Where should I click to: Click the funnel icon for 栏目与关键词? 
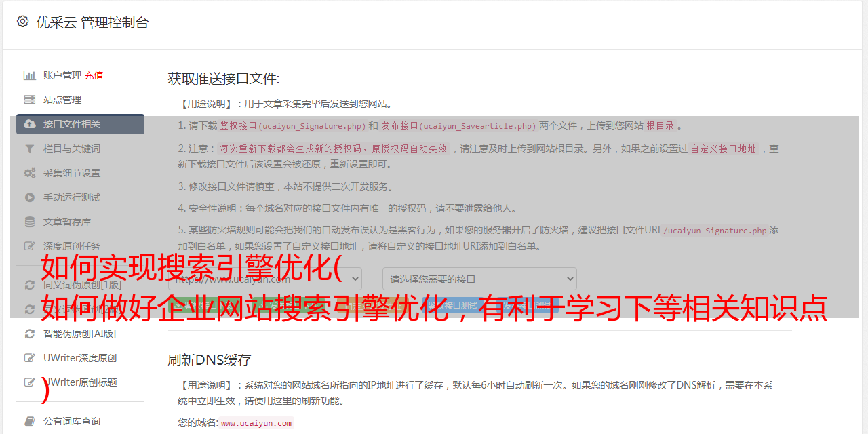pos(30,149)
